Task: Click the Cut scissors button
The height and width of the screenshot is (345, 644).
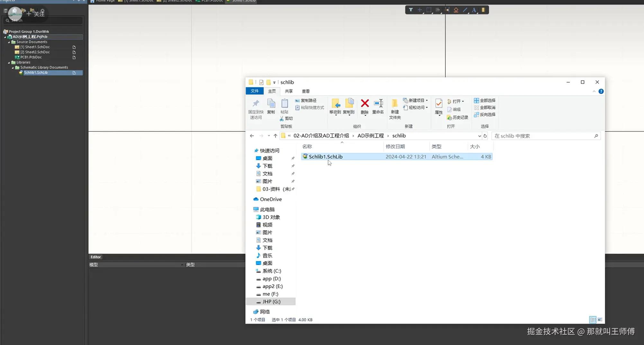Action: (286, 118)
